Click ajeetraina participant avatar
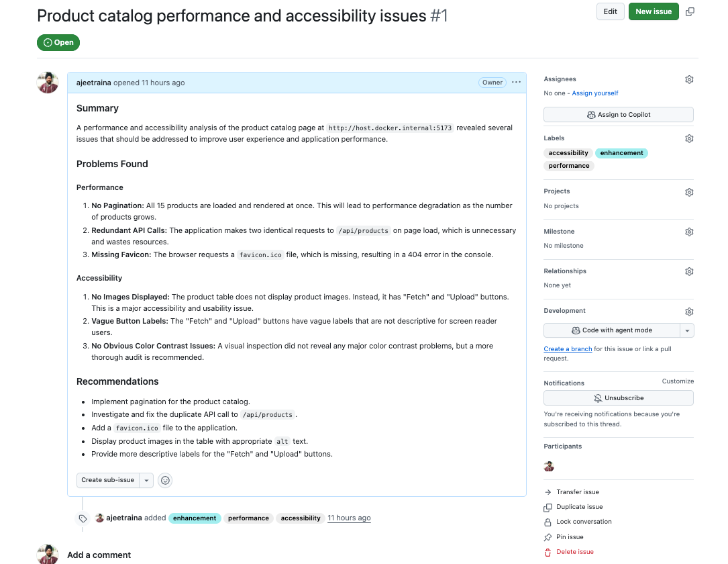Screen dimensions: 728x564 click(x=549, y=467)
